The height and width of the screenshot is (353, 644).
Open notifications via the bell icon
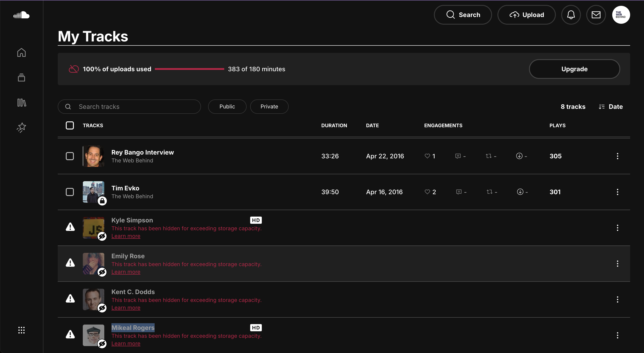[571, 15]
